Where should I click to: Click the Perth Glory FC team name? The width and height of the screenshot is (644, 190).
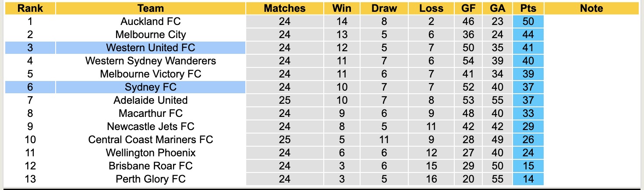tap(150, 179)
